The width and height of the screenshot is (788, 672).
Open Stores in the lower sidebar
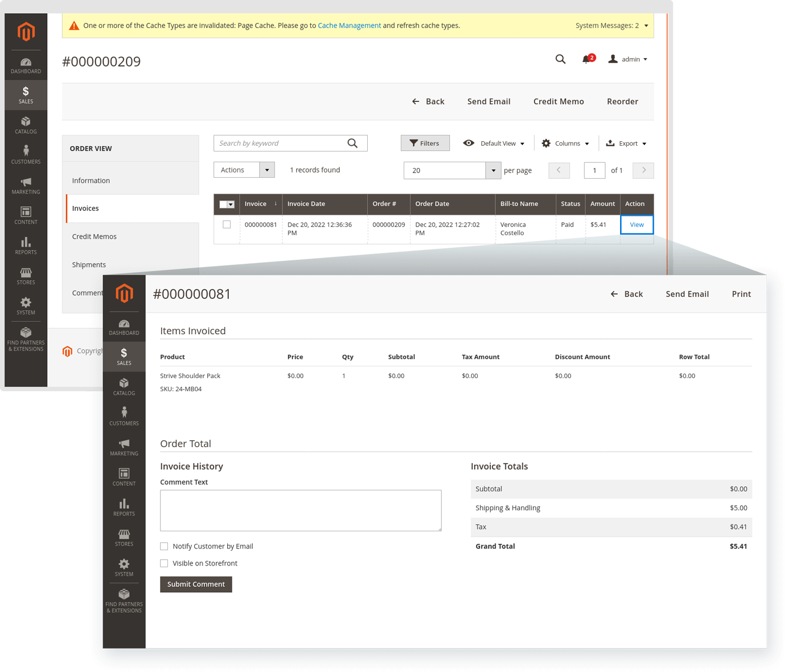click(x=124, y=538)
